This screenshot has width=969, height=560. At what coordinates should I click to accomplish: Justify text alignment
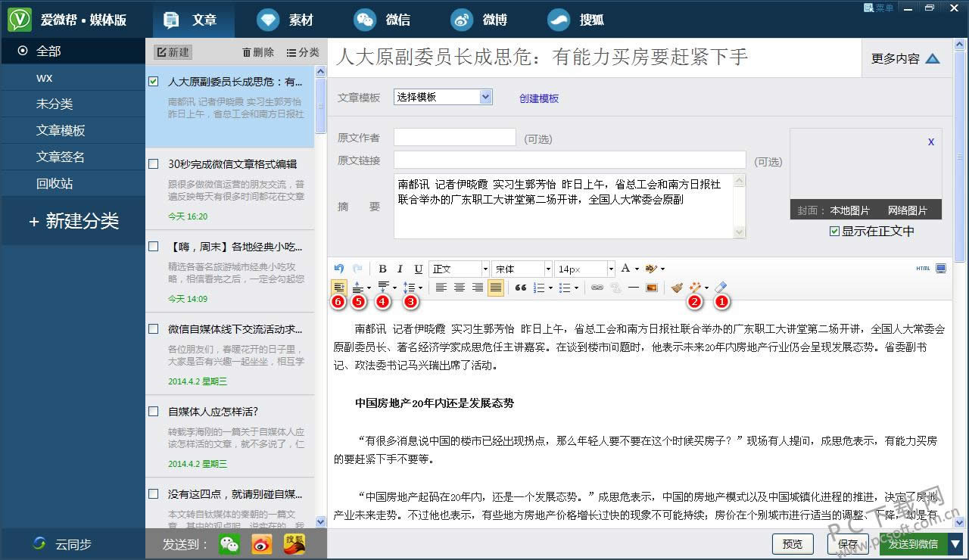[495, 288]
